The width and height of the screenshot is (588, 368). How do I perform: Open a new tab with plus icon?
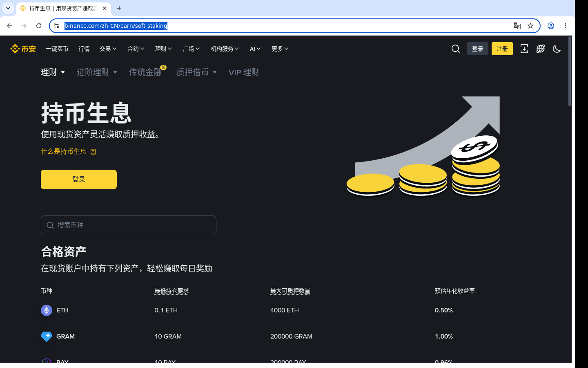(x=119, y=8)
